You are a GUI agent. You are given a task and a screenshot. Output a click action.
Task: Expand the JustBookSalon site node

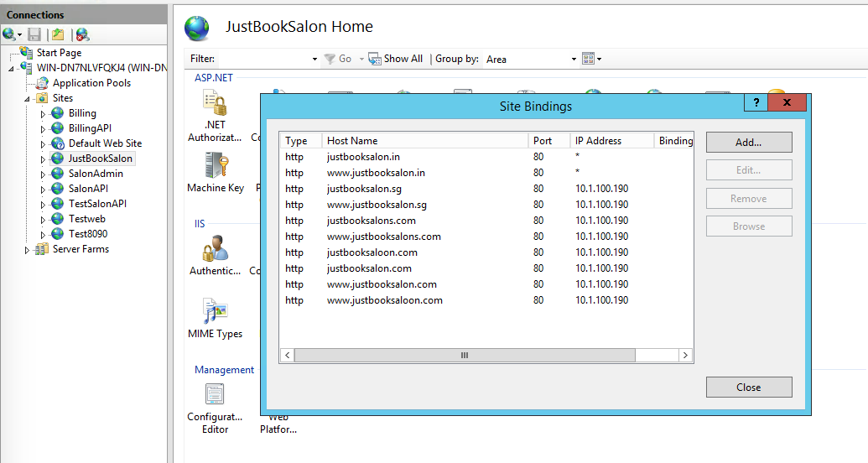[x=43, y=159]
